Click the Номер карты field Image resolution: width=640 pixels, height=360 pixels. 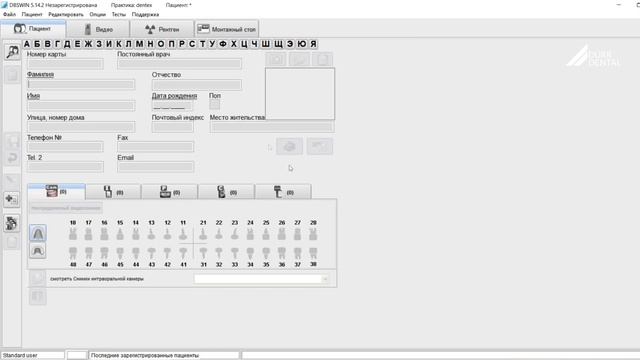tap(65, 63)
